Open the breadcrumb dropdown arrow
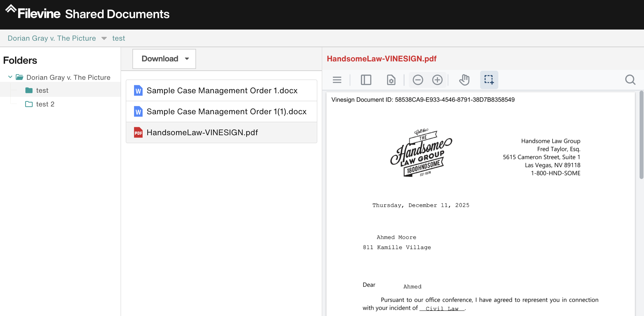The width and height of the screenshot is (644, 316). click(x=104, y=38)
